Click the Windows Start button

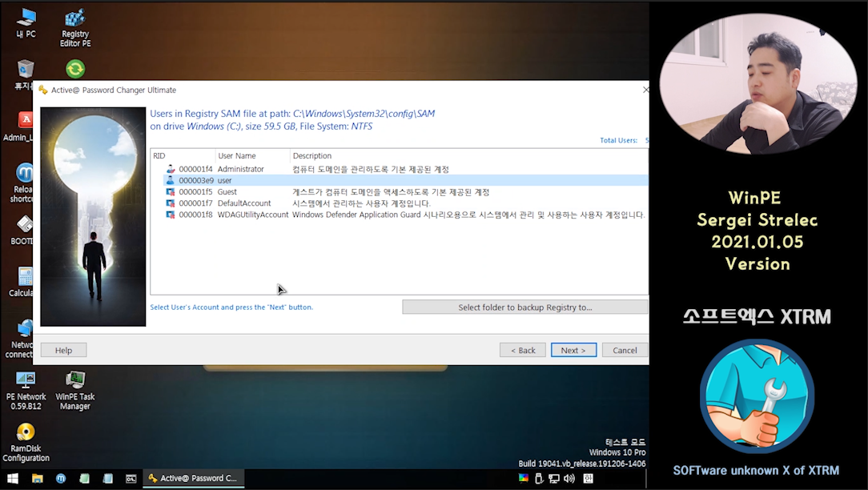click(12, 478)
